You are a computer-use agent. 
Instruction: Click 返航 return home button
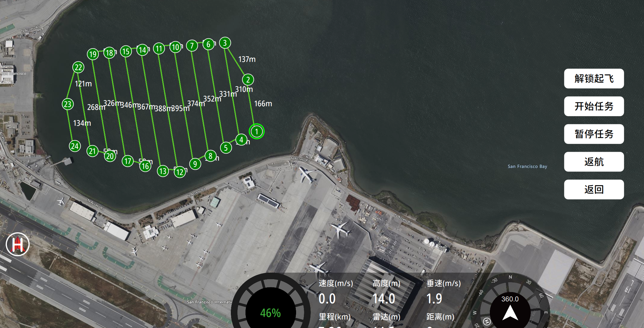pos(594,162)
